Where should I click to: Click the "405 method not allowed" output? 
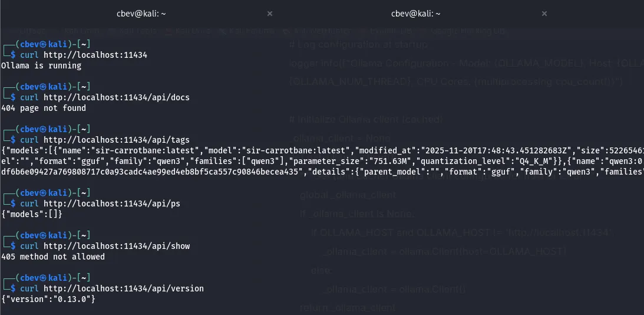(x=53, y=257)
